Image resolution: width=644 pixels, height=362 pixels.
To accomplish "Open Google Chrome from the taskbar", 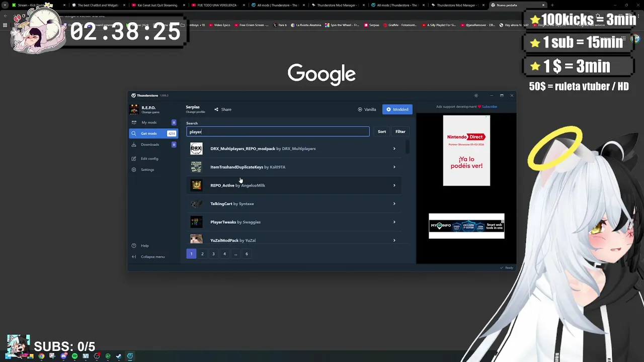I will (41, 356).
